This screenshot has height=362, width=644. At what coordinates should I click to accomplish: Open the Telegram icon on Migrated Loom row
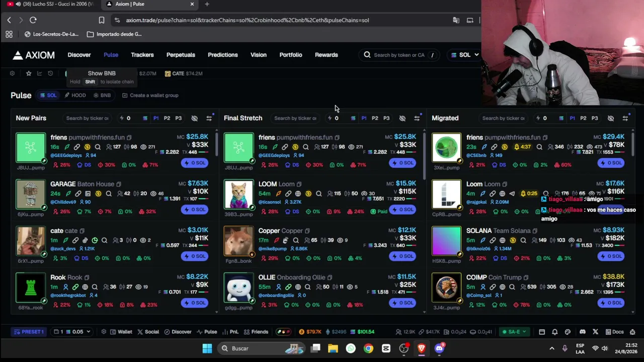coord(512,194)
